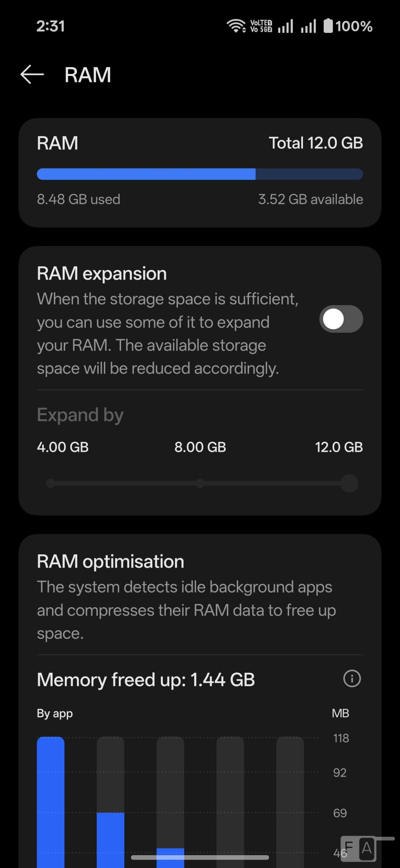Select the 8.00 GB expansion option

pos(200,447)
